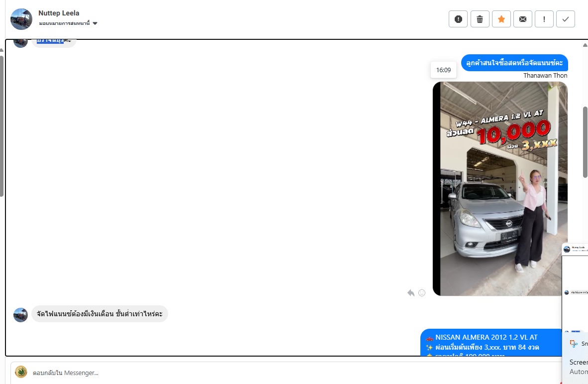
Task: Delete conversation with trash icon
Action: [480, 19]
